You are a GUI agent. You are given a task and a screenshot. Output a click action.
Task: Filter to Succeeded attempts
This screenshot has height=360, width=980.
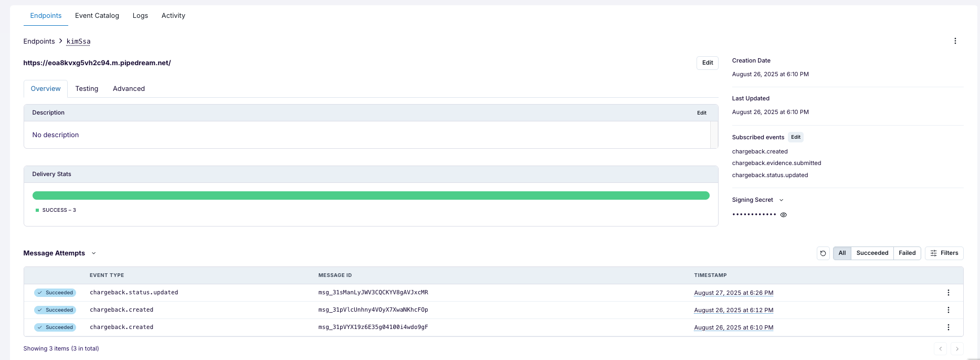pyautogui.click(x=872, y=253)
